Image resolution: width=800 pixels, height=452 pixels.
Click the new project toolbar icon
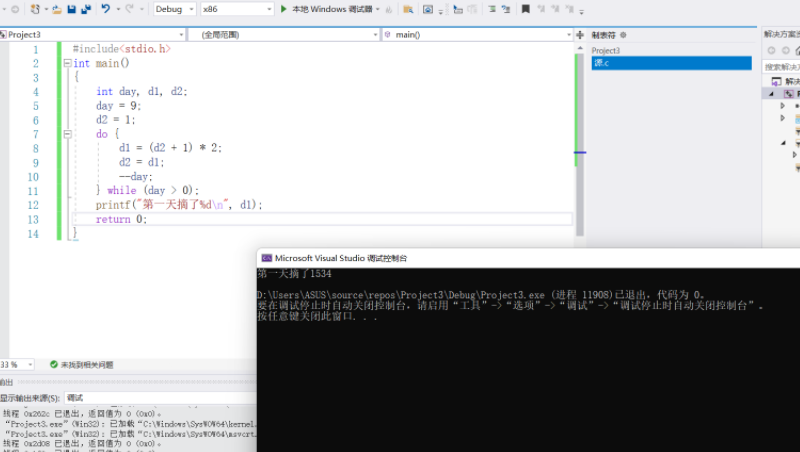tap(35, 9)
